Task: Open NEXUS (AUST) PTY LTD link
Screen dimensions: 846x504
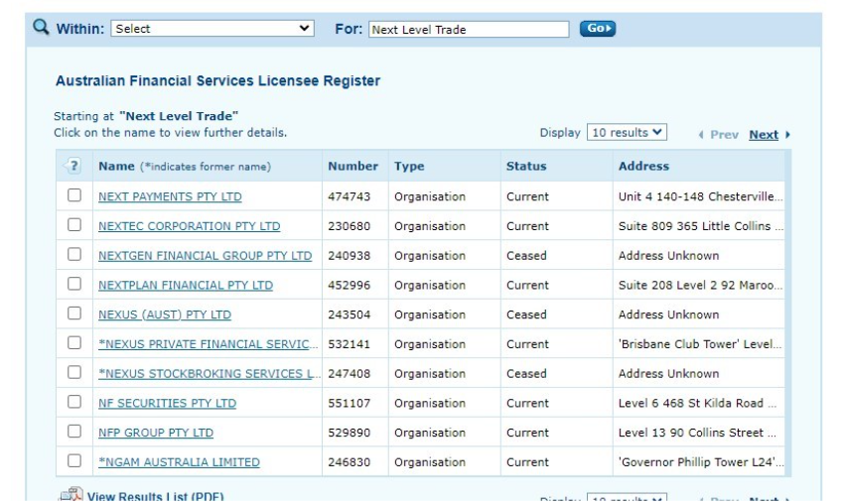Action: pyautogui.click(x=165, y=315)
